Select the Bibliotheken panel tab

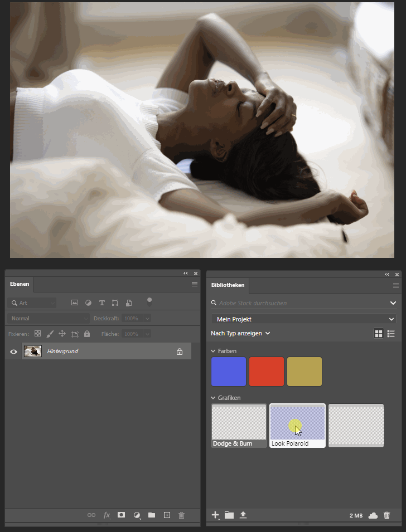click(228, 285)
